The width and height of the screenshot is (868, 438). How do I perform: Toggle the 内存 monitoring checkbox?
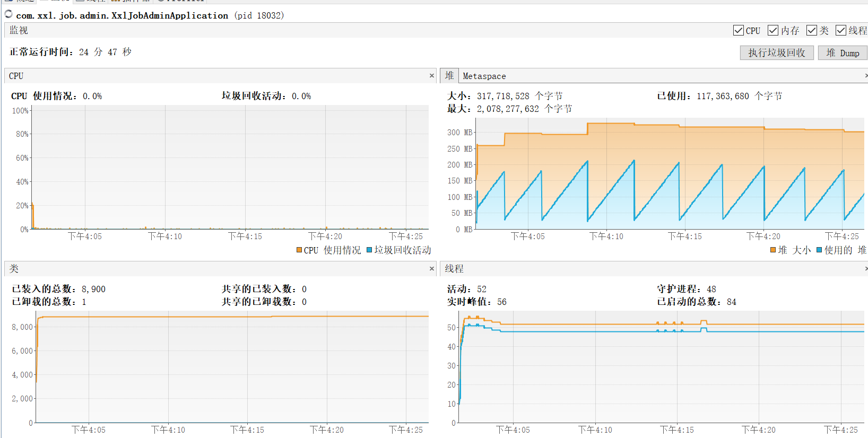[x=772, y=30]
